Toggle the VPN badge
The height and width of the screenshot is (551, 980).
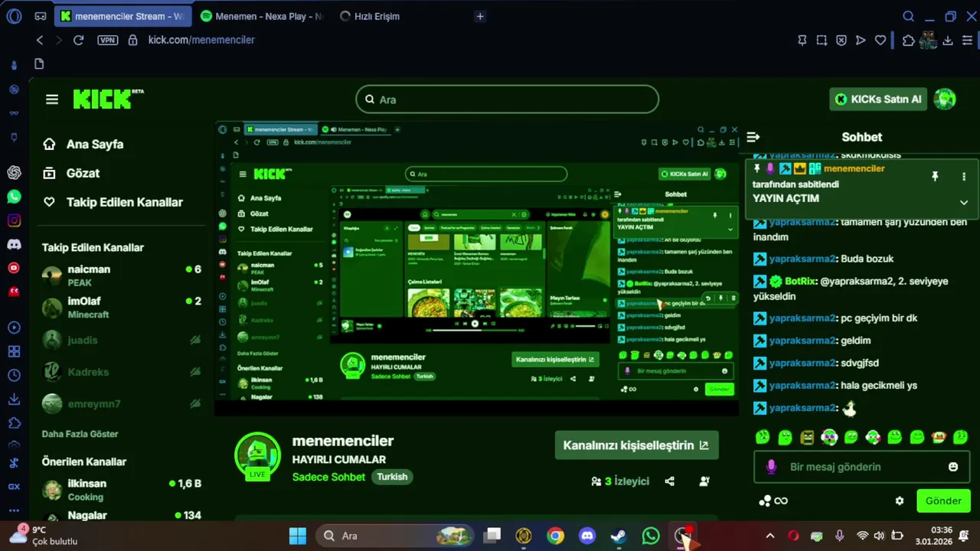[107, 40]
